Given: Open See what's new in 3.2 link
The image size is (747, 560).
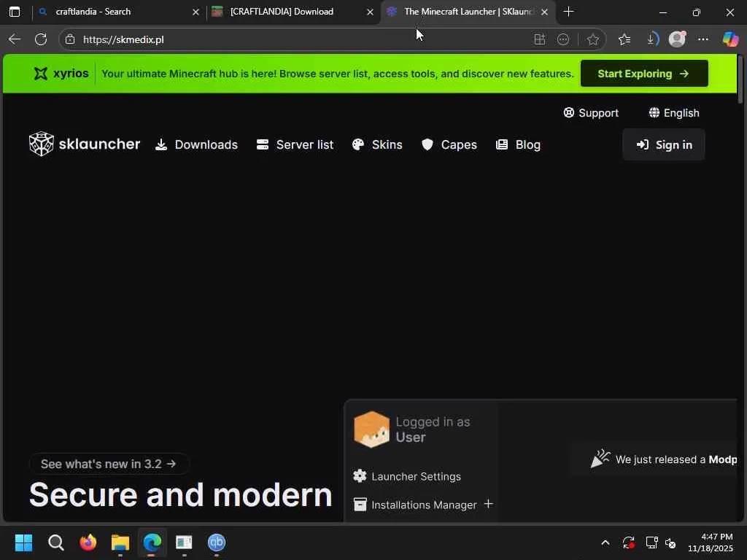Looking at the screenshot, I should [x=109, y=464].
